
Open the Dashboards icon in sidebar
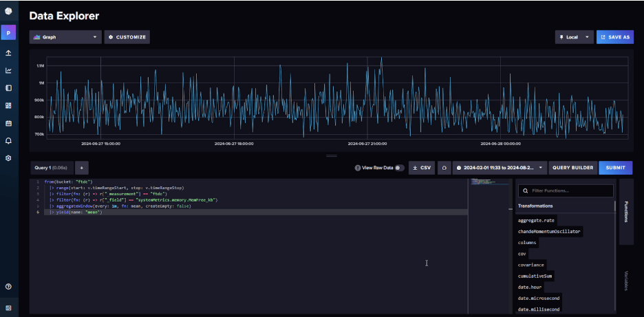(x=8, y=105)
